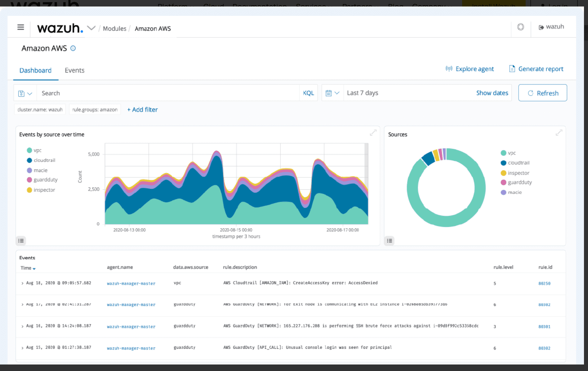Switch to the Events tab
Screen dimensions: 588x371
click(x=74, y=70)
